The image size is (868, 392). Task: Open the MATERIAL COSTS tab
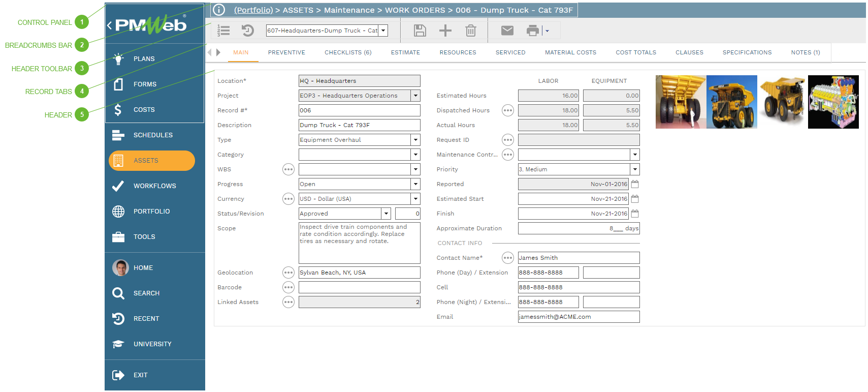click(570, 52)
